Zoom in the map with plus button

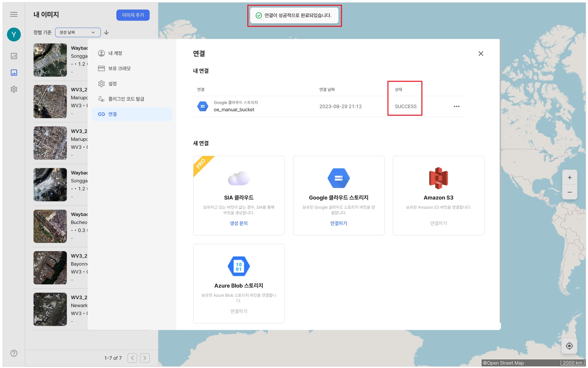tap(570, 178)
